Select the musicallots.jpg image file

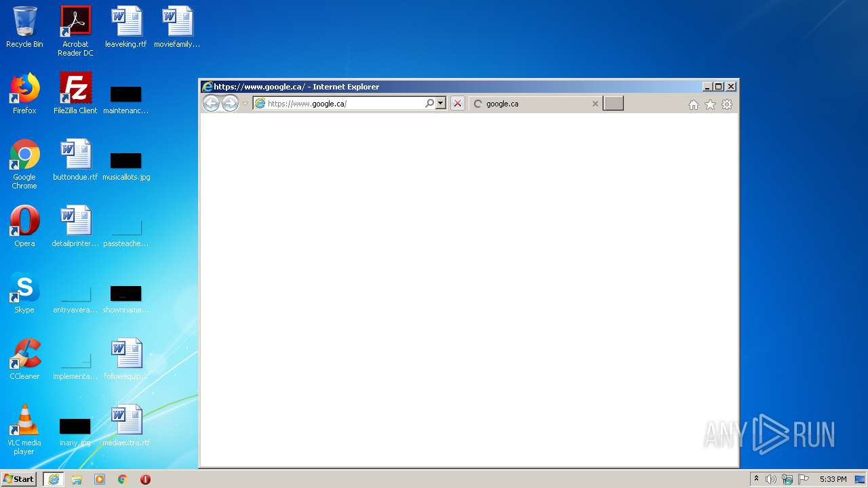pos(126,167)
